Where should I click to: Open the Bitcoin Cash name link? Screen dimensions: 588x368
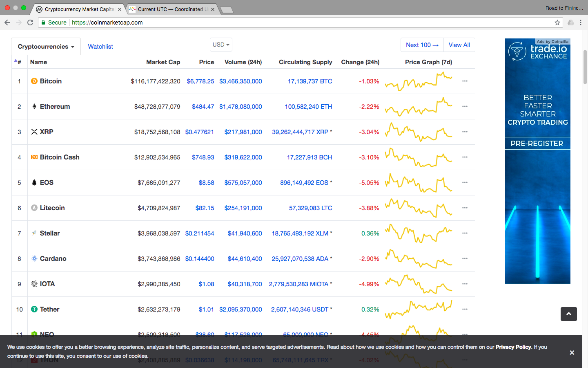coord(60,157)
